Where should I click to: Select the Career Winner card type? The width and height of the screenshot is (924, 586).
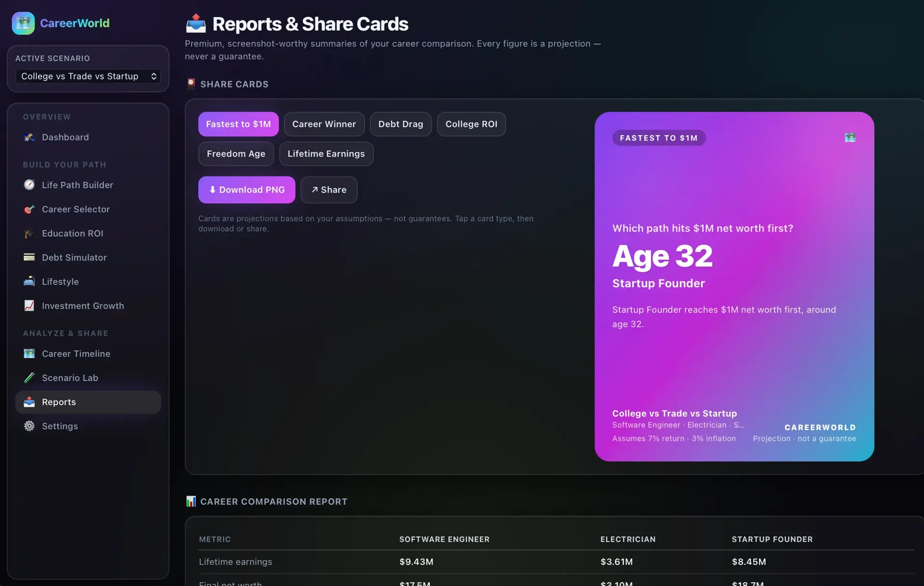tap(324, 124)
